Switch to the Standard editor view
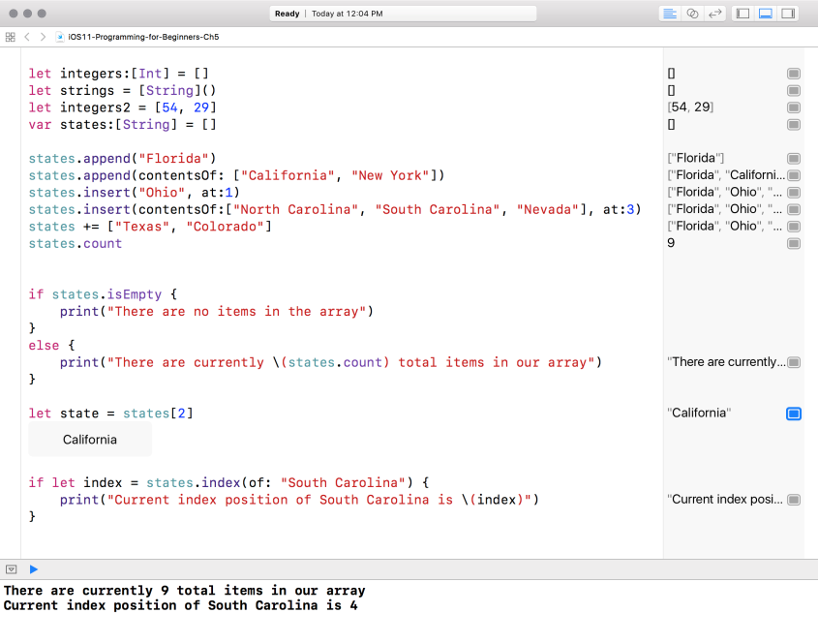Image resolution: width=818 pixels, height=644 pixels. pos(670,14)
